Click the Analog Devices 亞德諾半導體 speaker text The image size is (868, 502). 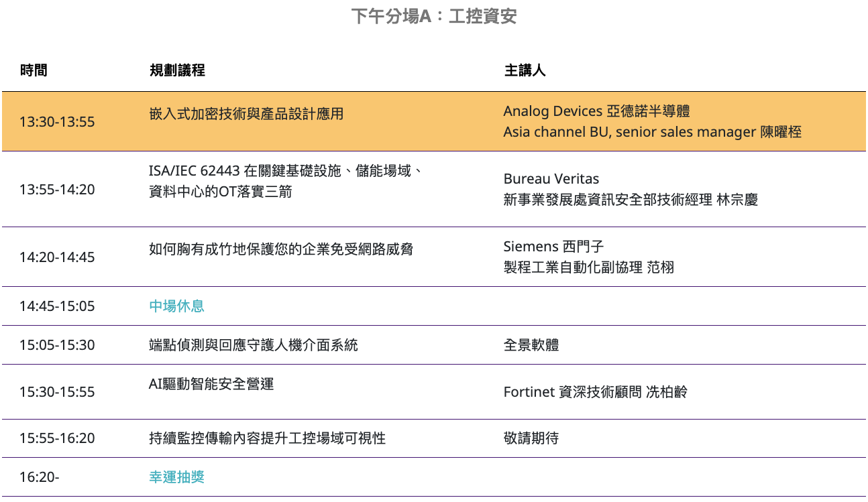point(596,111)
